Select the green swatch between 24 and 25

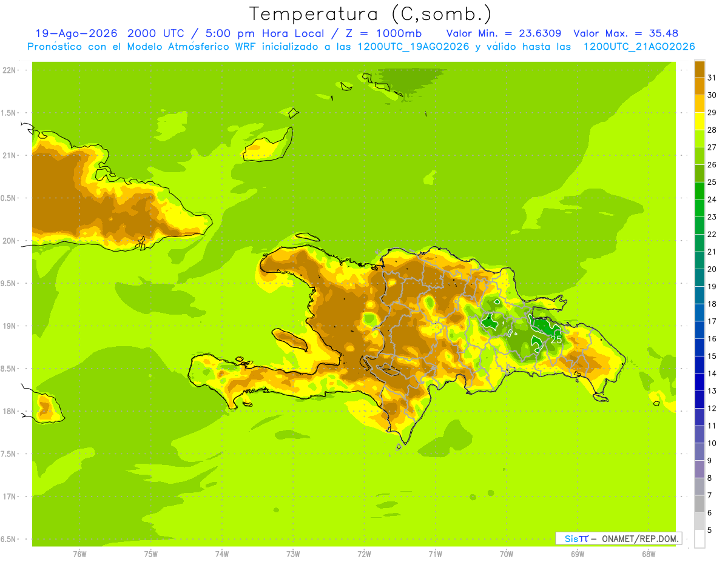(x=699, y=190)
